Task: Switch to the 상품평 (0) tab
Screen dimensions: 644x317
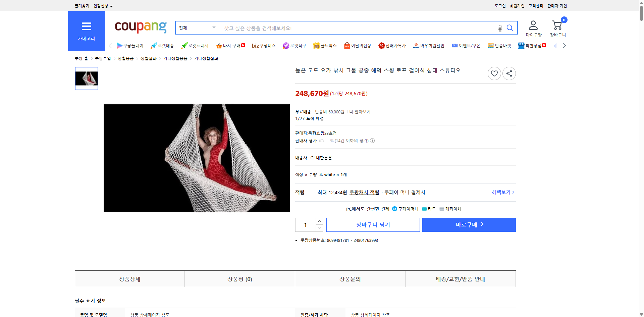Action: (239, 279)
